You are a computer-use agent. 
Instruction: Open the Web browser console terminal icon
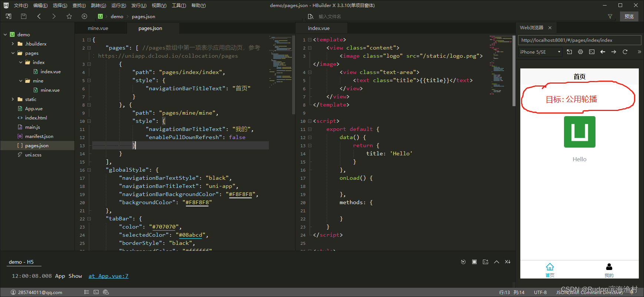click(592, 52)
